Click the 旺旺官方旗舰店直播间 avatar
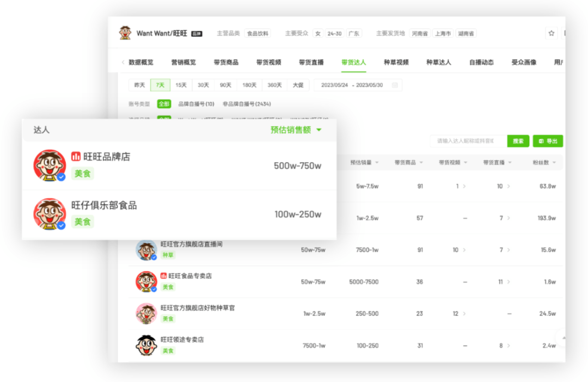The height and width of the screenshot is (382, 588). click(146, 250)
